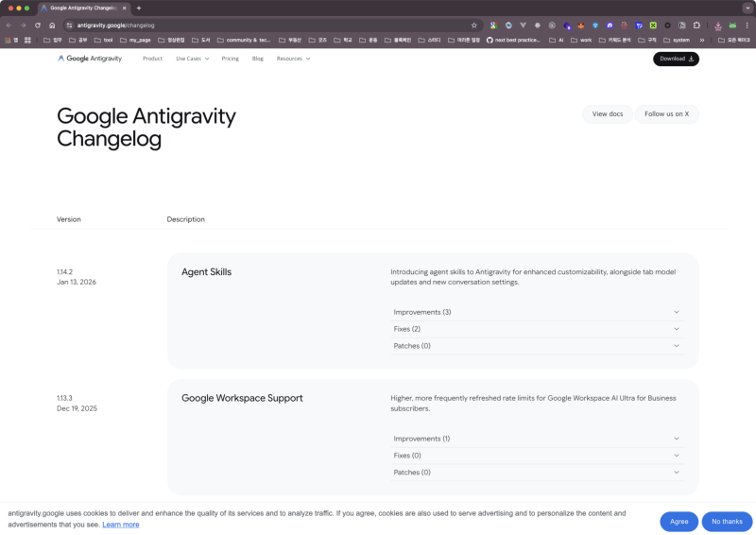This screenshot has width=756, height=535.
Task: Click the Google Antigravity logo
Action: point(90,59)
